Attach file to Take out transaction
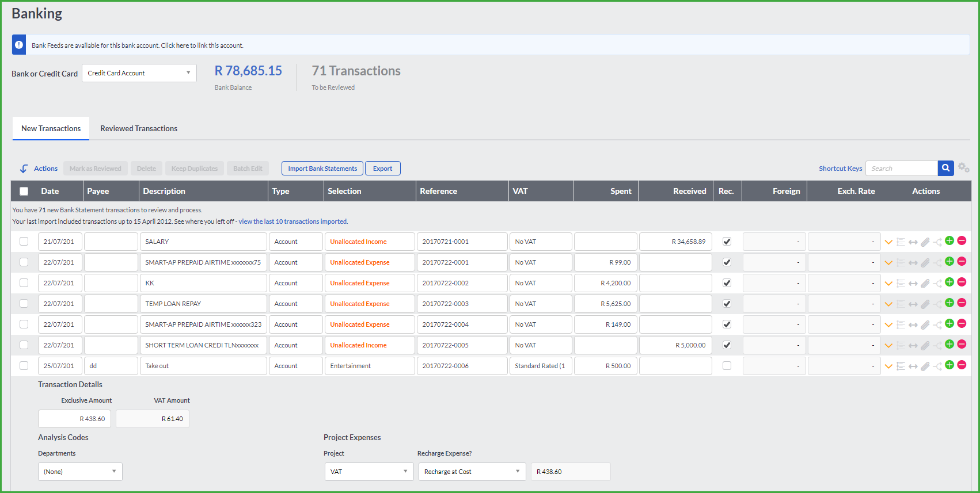 pyautogui.click(x=925, y=366)
